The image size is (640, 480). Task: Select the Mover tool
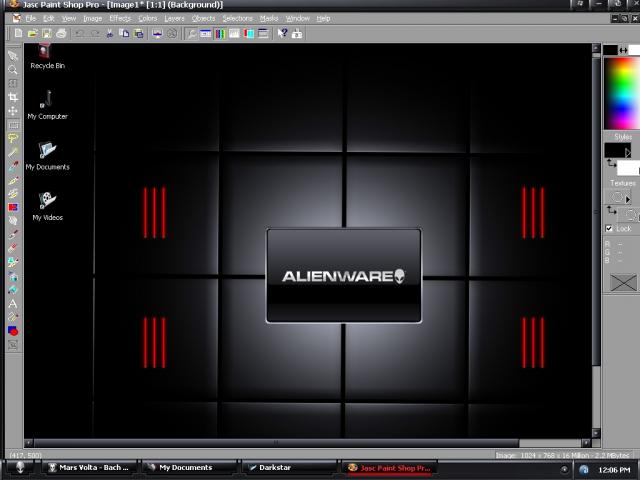(x=13, y=111)
